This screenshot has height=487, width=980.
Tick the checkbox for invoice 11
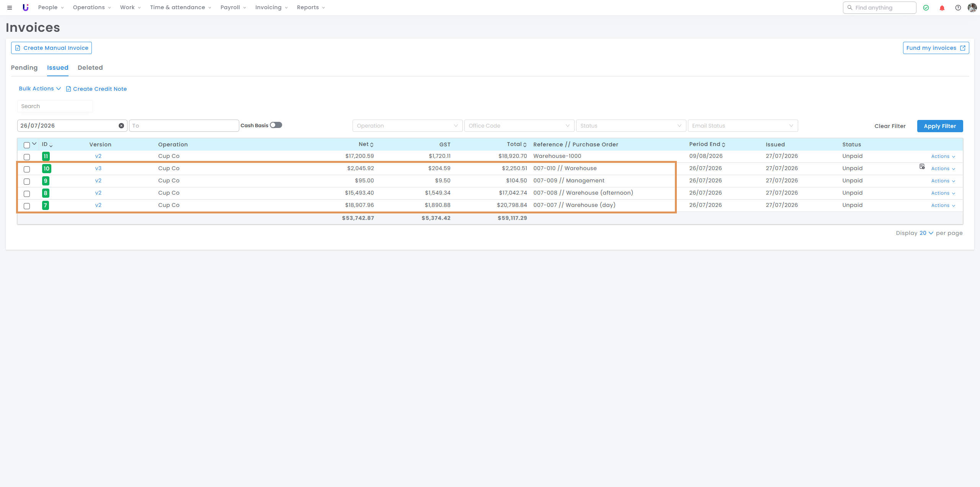(x=27, y=157)
